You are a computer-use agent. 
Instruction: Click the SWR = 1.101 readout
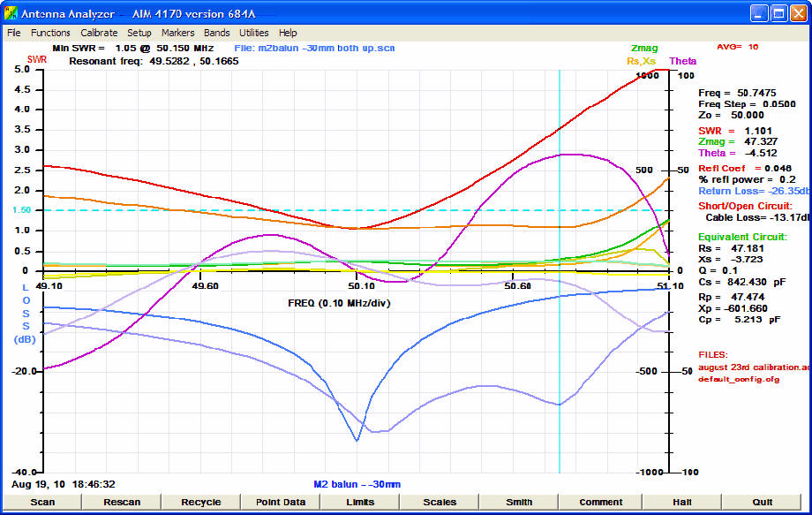[735, 131]
